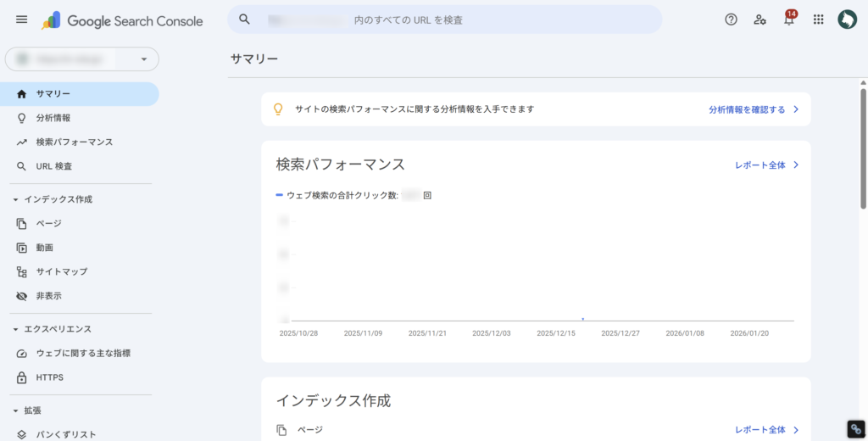
Task: Click the 検索パフォーマンス card heading
Action: pyautogui.click(x=341, y=165)
